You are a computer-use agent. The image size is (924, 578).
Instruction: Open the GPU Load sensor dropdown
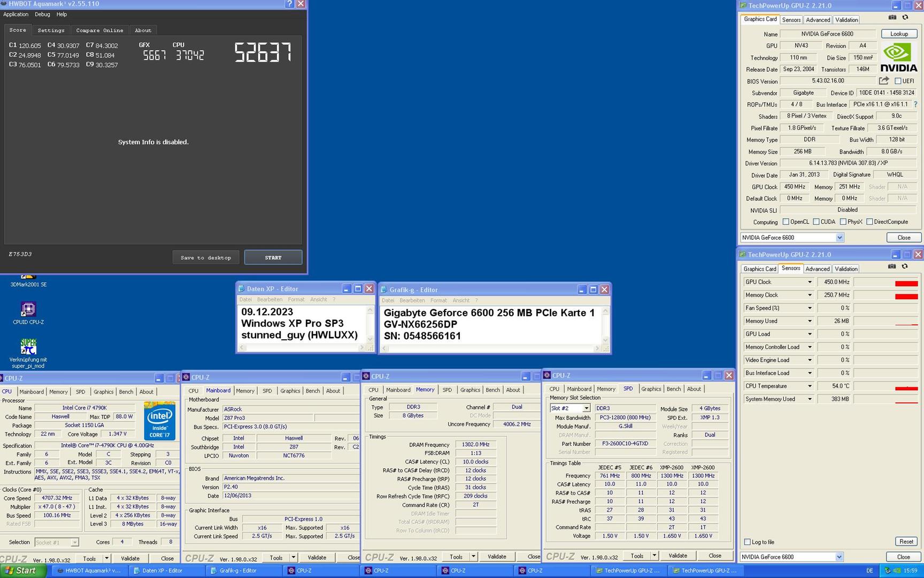[809, 334]
